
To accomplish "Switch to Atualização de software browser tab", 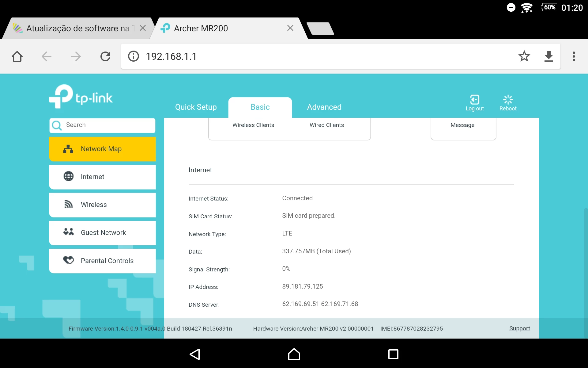I will coord(78,29).
